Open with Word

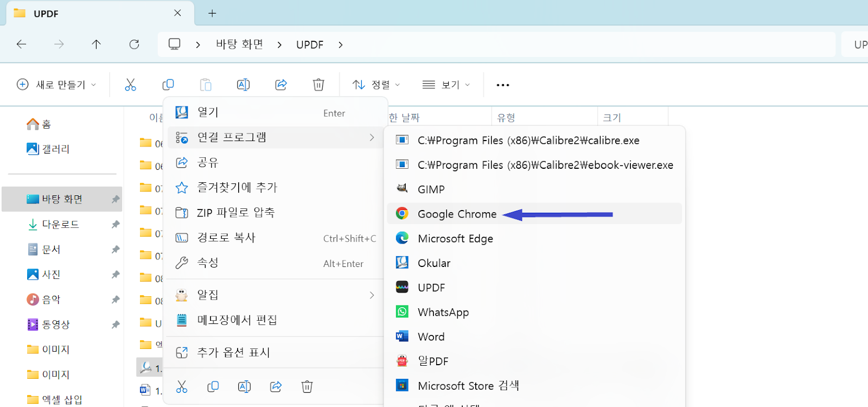534,336
